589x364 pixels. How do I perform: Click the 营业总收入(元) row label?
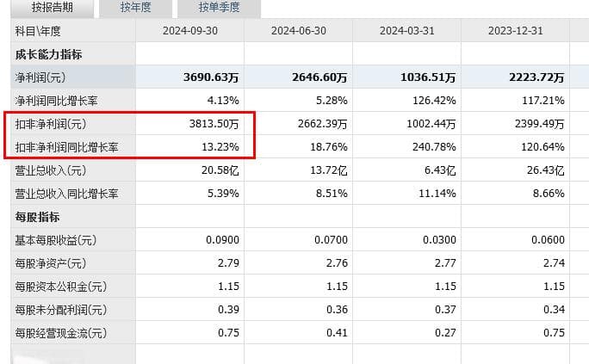51,170
